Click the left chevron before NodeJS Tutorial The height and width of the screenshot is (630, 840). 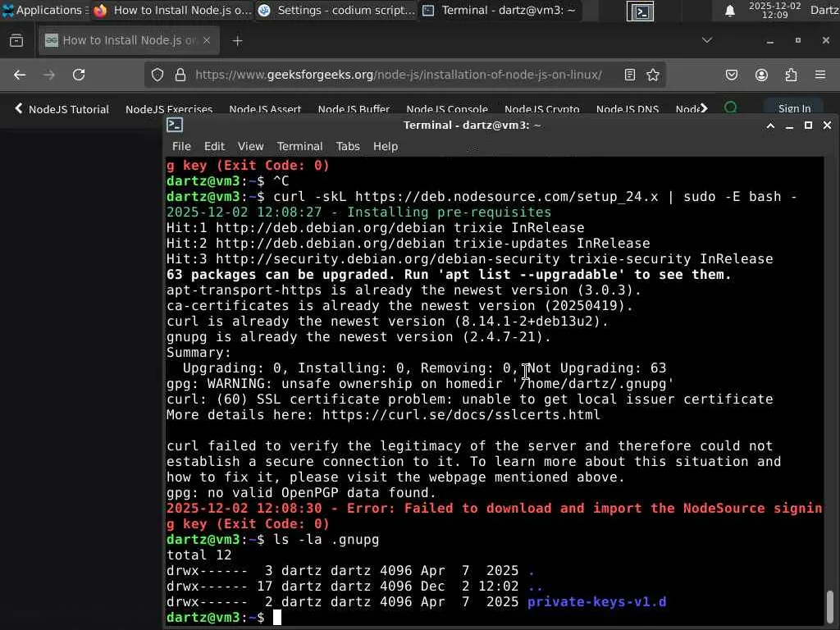[x=18, y=108]
